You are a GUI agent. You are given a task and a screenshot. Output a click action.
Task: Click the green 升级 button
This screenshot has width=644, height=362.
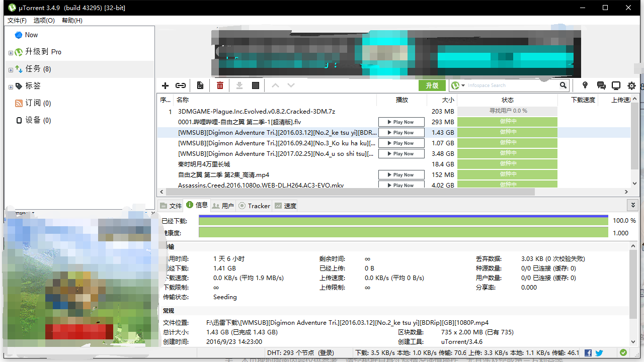[432, 85]
